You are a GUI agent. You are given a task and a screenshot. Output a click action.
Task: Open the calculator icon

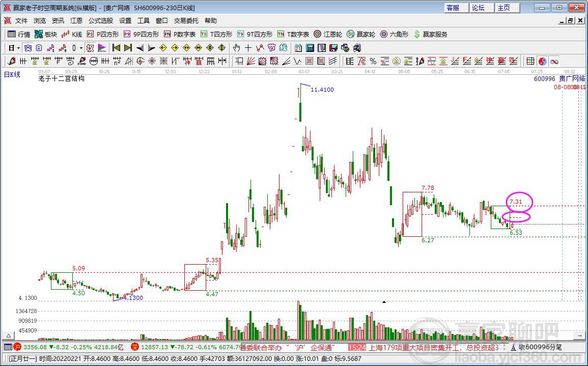(310, 48)
